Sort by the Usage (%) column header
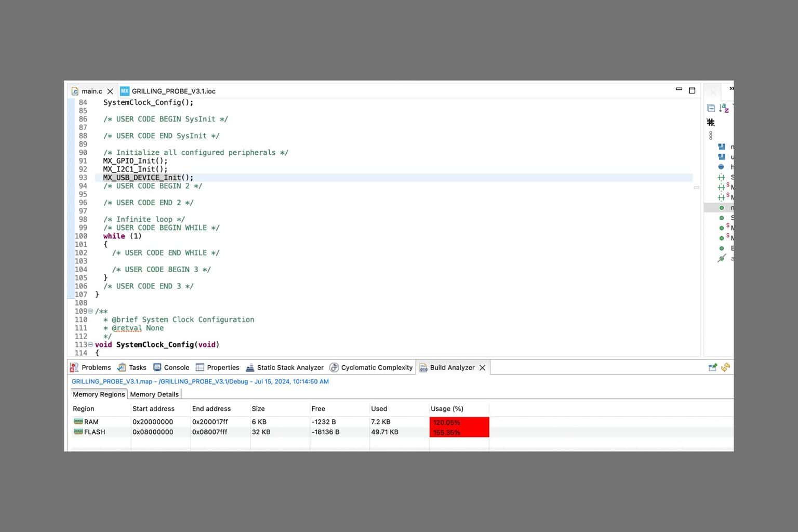The width and height of the screenshot is (798, 532). click(447, 409)
